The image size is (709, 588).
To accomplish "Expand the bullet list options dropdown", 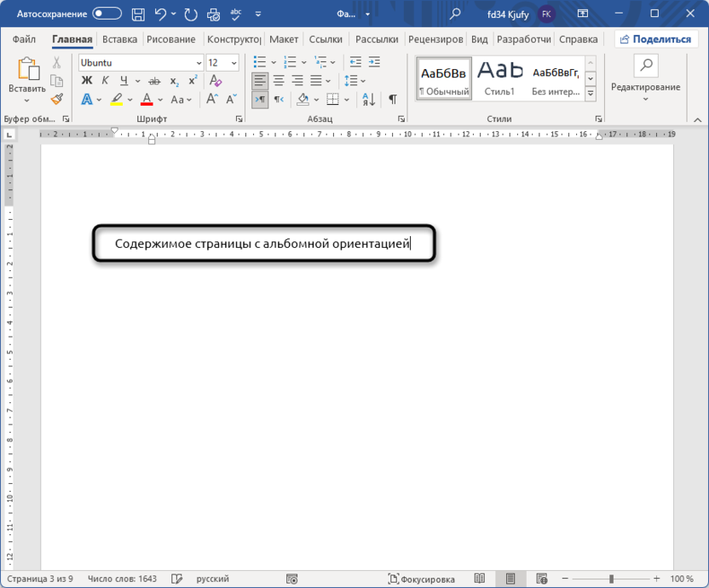I will pyautogui.click(x=274, y=62).
